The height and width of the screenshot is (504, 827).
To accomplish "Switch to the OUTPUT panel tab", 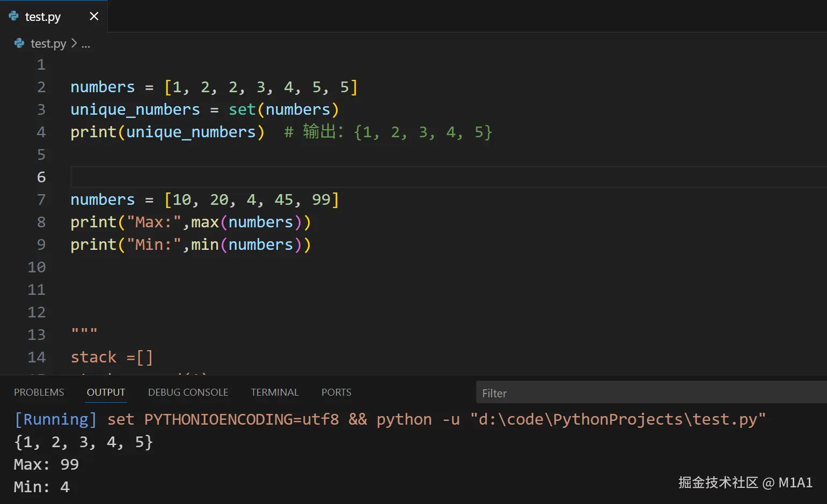I will coord(106,392).
